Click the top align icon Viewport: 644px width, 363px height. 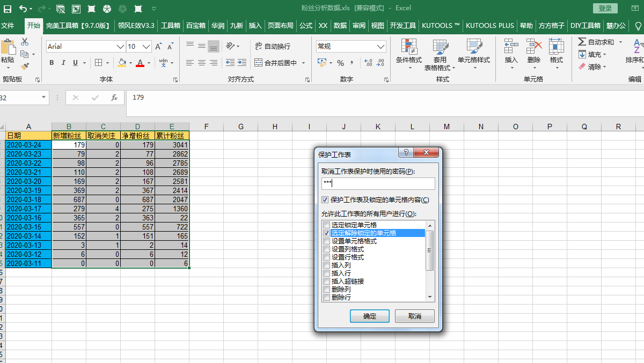[x=190, y=46]
